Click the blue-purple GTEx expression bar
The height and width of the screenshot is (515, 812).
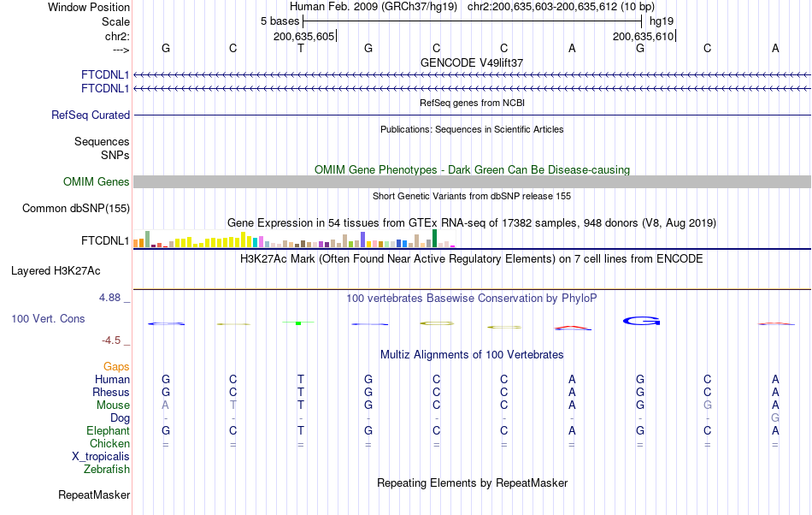[x=363, y=240]
